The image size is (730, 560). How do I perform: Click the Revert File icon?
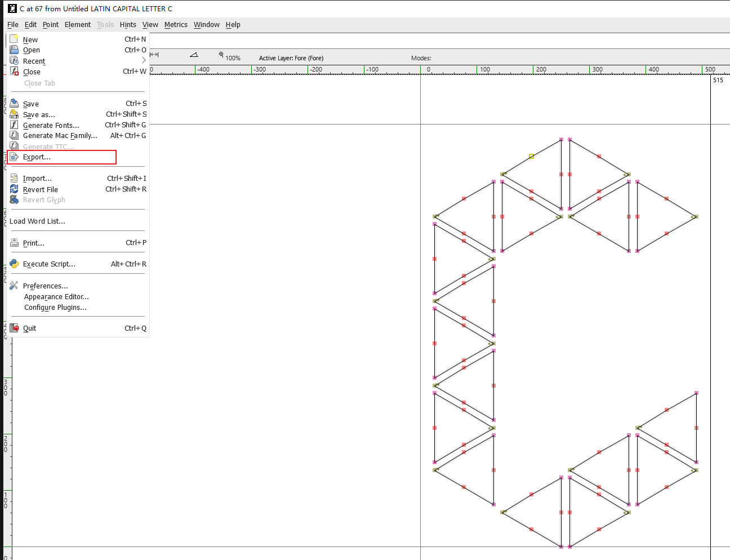14,189
